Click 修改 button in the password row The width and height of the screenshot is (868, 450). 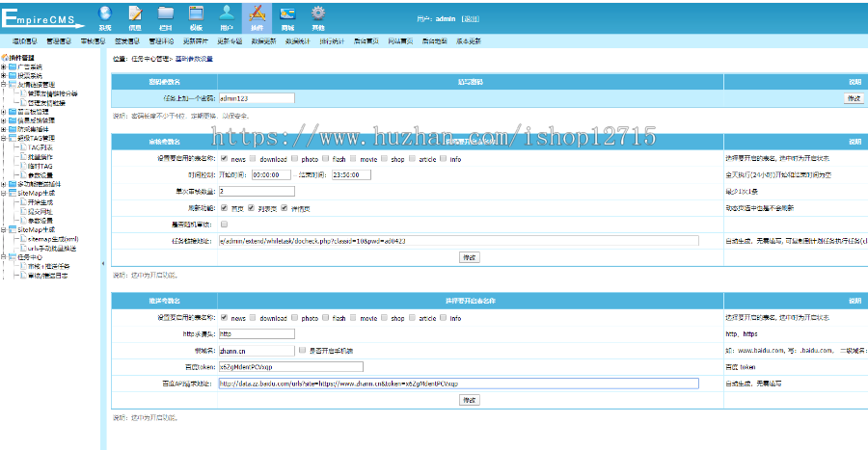pos(854,98)
